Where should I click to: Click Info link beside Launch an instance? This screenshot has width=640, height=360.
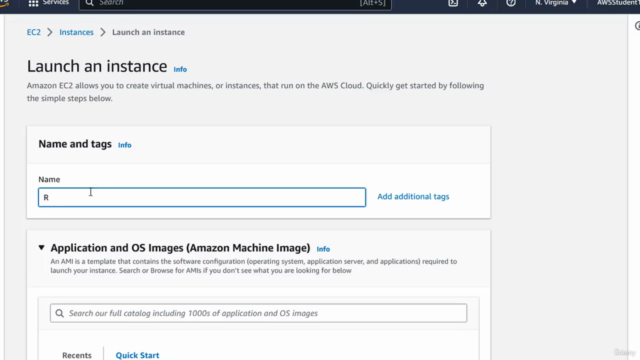(180, 69)
